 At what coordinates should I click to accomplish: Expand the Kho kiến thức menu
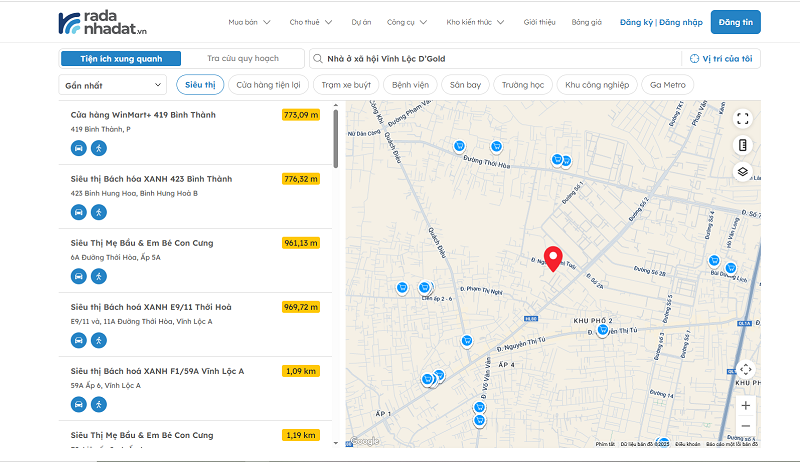pyautogui.click(x=475, y=22)
